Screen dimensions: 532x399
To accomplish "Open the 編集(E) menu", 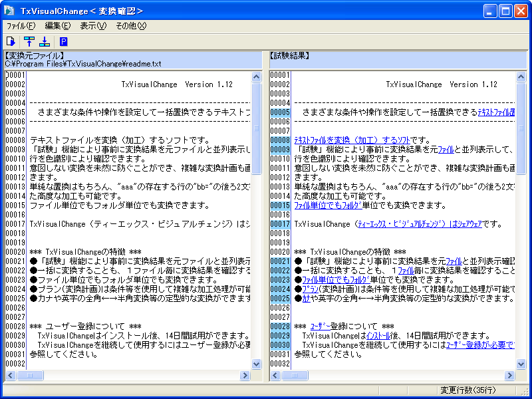I will (x=58, y=26).
